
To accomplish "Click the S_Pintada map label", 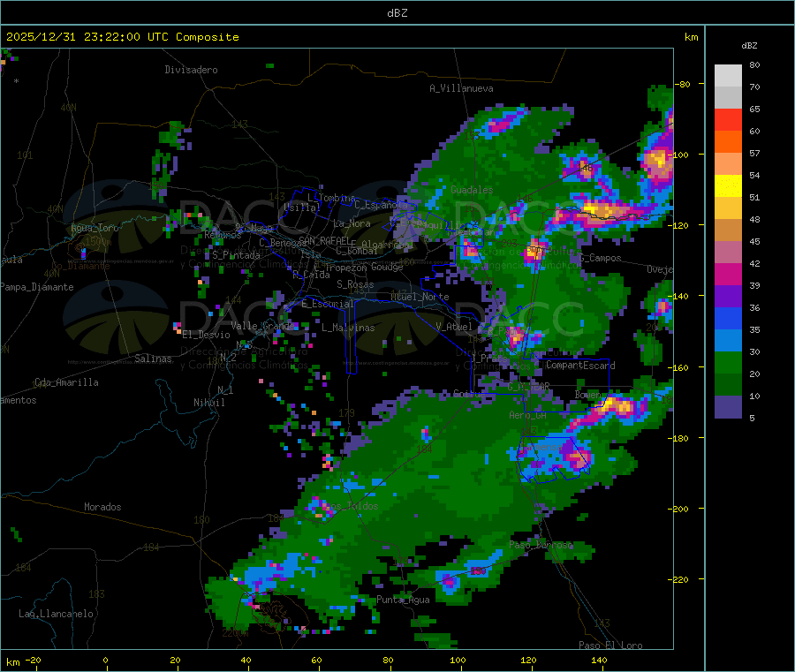I will (236, 255).
